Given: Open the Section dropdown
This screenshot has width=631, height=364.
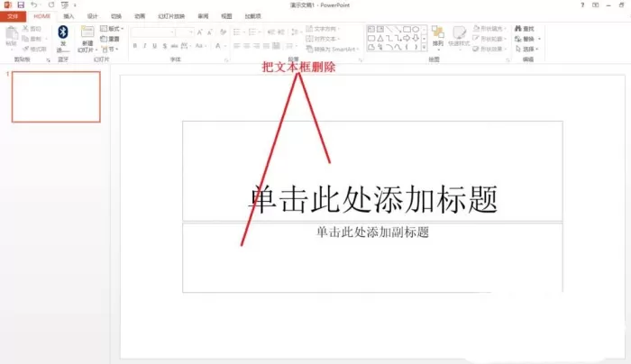Looking at the screenshot, I should point(110,49).
